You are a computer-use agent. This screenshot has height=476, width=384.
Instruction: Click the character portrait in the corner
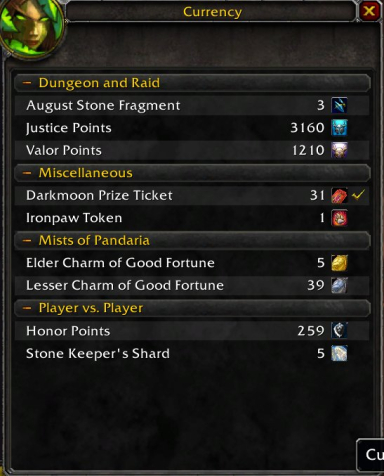pos(31,28)
